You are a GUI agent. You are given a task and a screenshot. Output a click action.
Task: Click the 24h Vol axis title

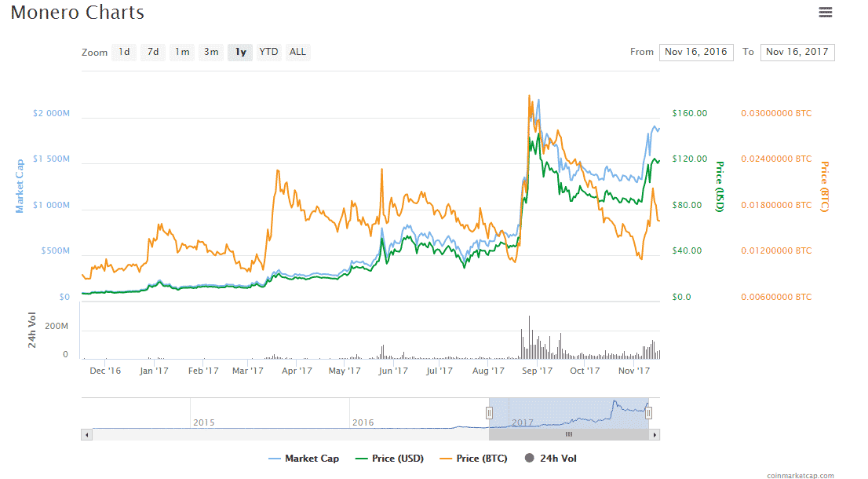32,331
